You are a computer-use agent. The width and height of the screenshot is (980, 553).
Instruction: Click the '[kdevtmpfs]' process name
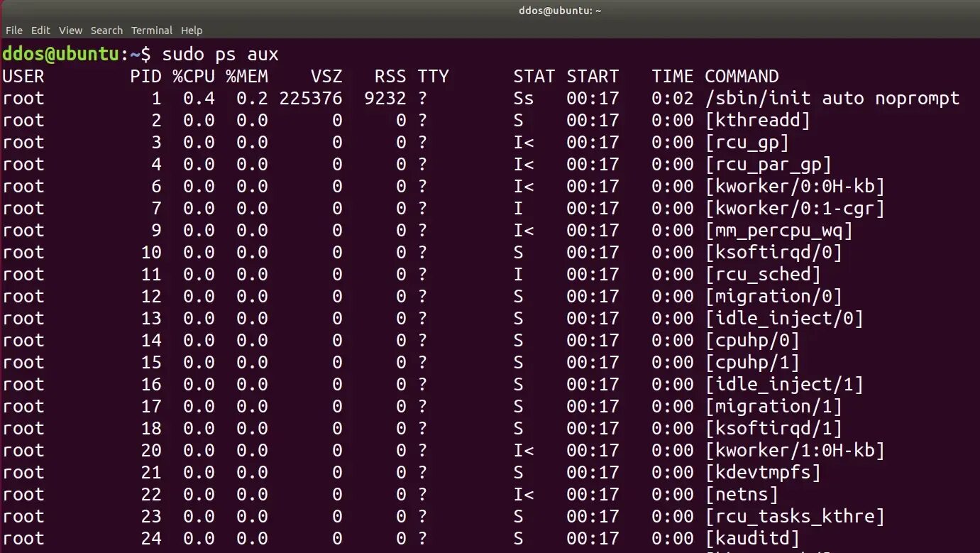click(763, 472)
